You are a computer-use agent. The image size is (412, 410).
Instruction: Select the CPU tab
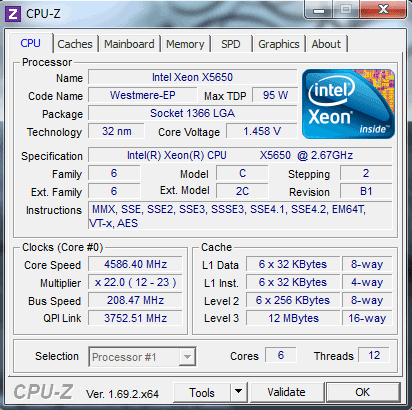31,43
